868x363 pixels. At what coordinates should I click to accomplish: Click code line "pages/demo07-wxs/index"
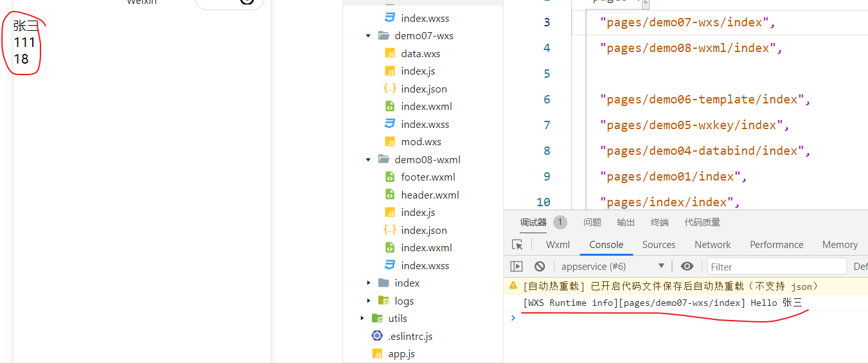pos(688,22)
